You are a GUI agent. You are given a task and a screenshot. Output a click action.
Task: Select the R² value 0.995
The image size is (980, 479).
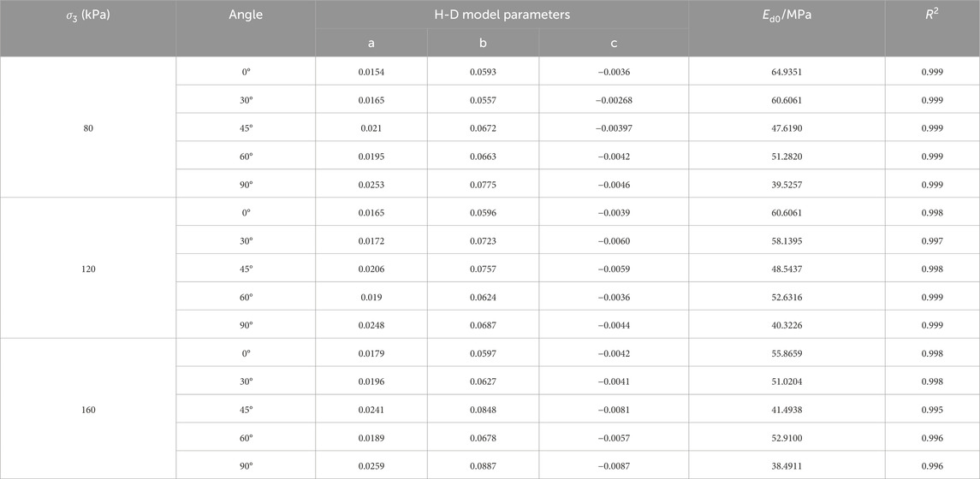[932, 409]
